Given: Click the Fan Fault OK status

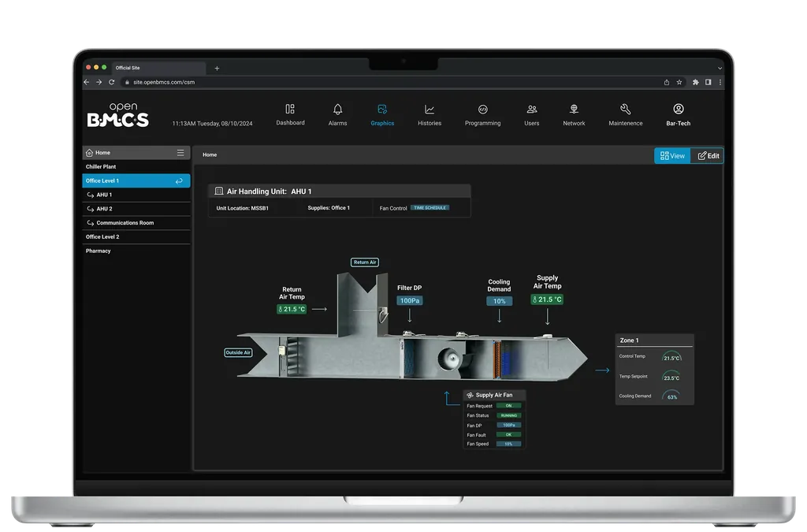Looking at the screenshot, I should (x=508, y=435).
